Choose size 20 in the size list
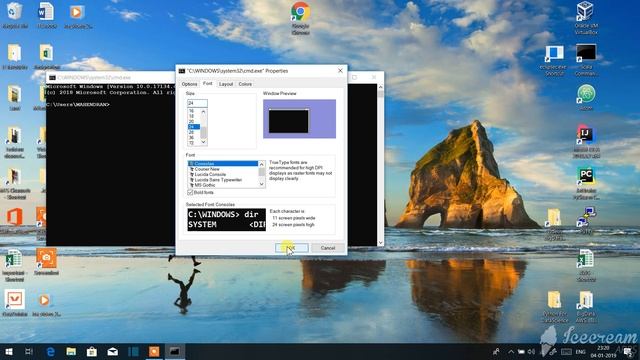This screenshot has width=640, height=360. pos(193,122)
